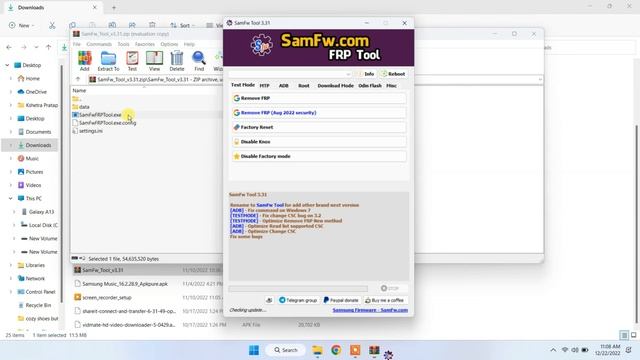The width and height of the screenshot is (640, 360).
Task: Expand Home in Explorer sidebar
Action: click(11, 79)
